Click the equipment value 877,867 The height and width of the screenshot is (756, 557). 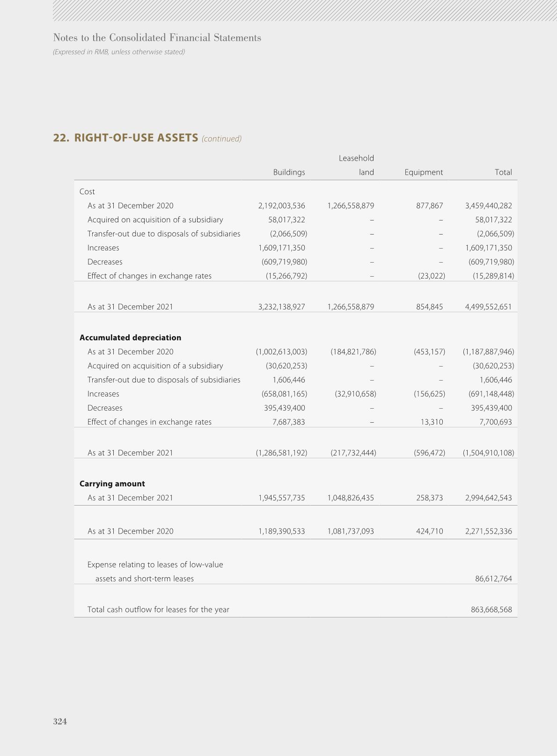(x=430, y=206)
